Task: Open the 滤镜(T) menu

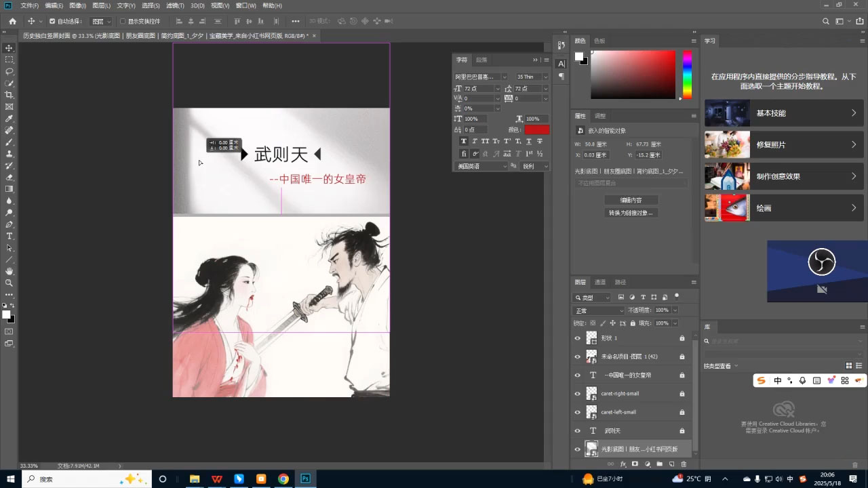Action: [175, 5]
